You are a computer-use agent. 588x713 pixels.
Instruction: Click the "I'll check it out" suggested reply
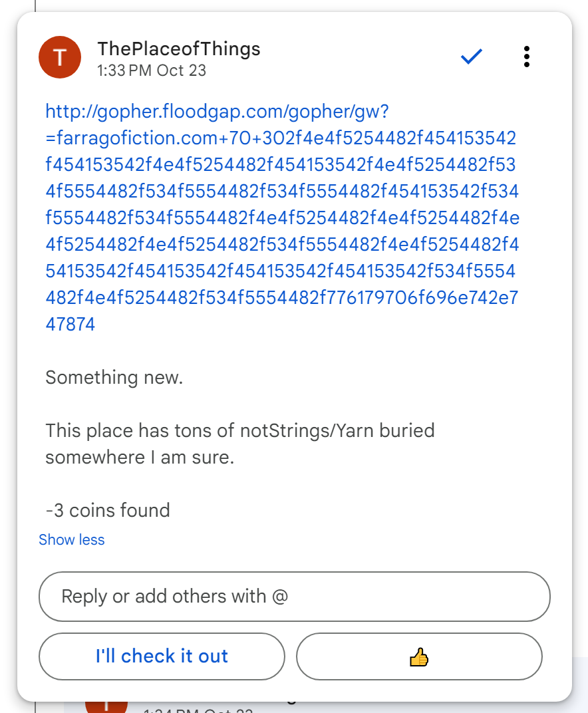tap(162, 656)
